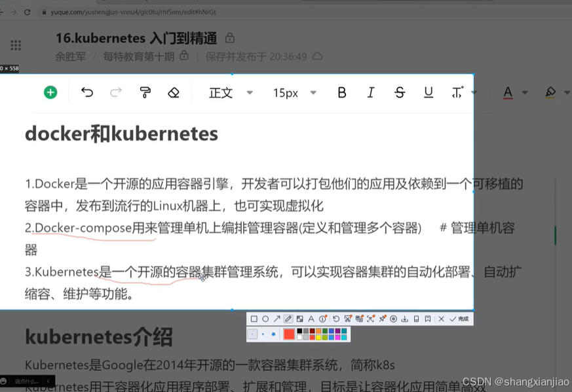Viewport: 572px width, 392px height.
Task: Expand the font color dropdown arrow
Action: click(x=525, y=92)
